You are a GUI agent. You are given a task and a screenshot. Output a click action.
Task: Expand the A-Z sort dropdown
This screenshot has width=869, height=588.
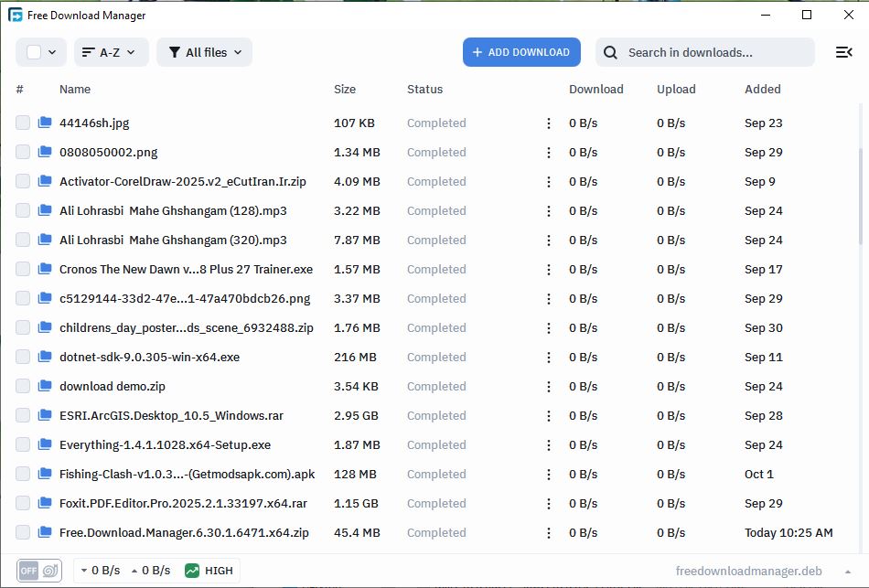coord(109,53)
